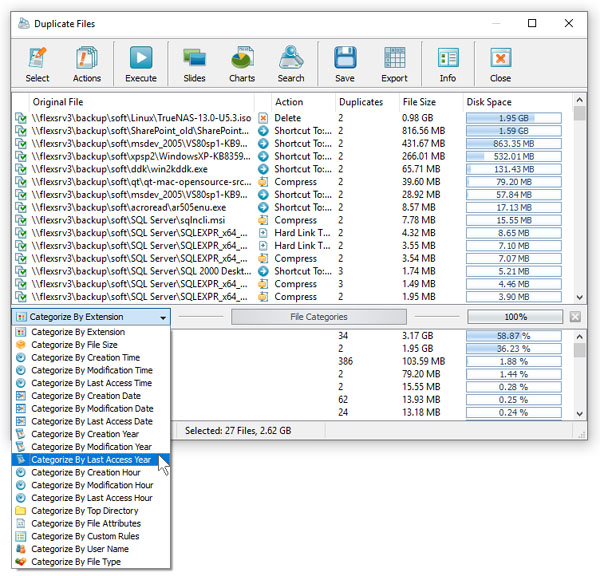Maximize the Duplicate Files window

[532, 23]
